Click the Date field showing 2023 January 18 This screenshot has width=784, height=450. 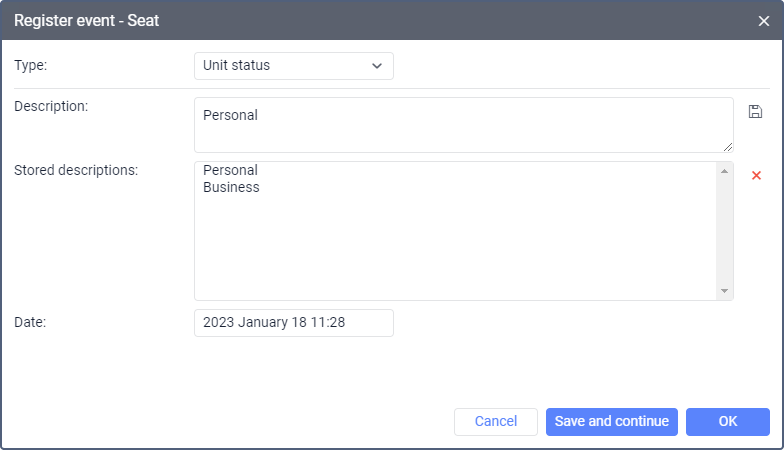(293, 323)
